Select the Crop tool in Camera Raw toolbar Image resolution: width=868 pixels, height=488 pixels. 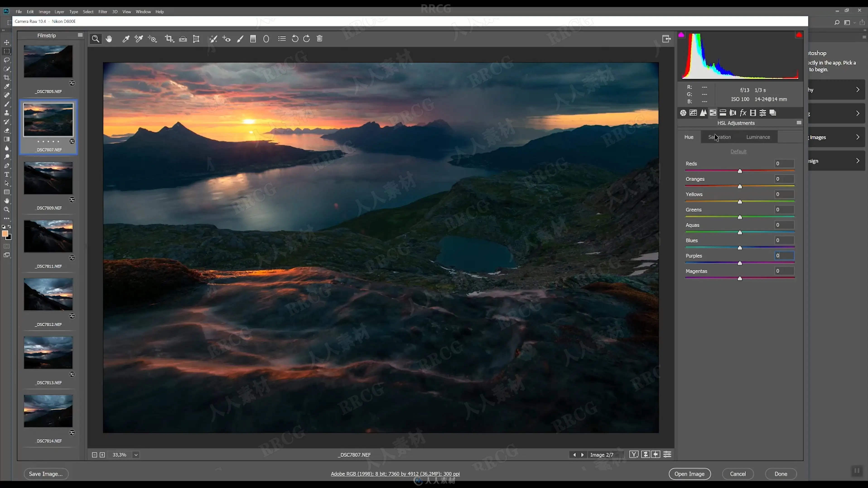coord(169,39)
